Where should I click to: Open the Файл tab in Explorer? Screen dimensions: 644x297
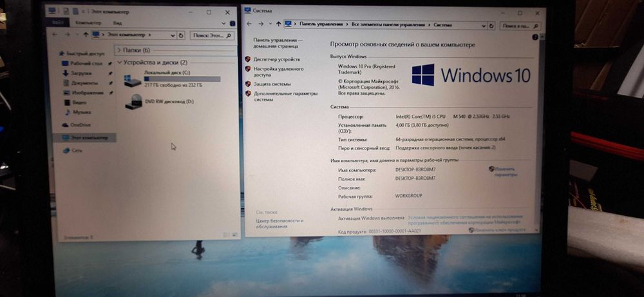[57, 23]
